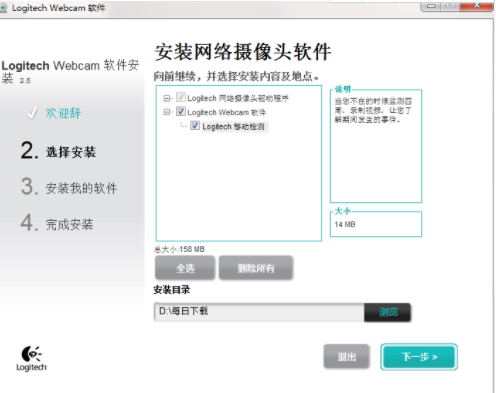
Task: Close the installer window
Action: [x=477, y=6]
